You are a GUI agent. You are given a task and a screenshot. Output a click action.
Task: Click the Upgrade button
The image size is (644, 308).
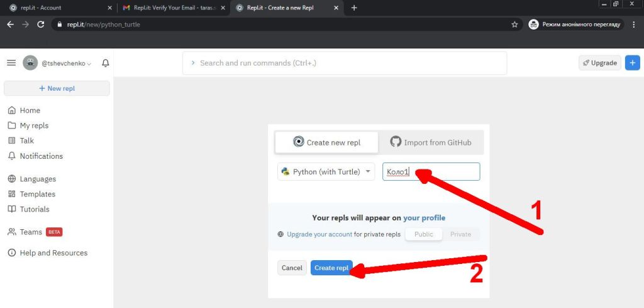tap(599, 63)
